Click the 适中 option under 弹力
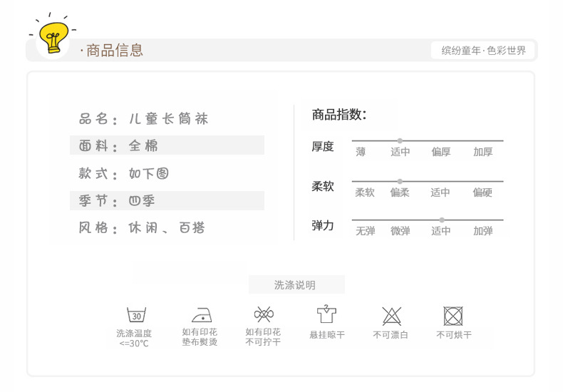The image size is (563, 392). coord(441,231)
